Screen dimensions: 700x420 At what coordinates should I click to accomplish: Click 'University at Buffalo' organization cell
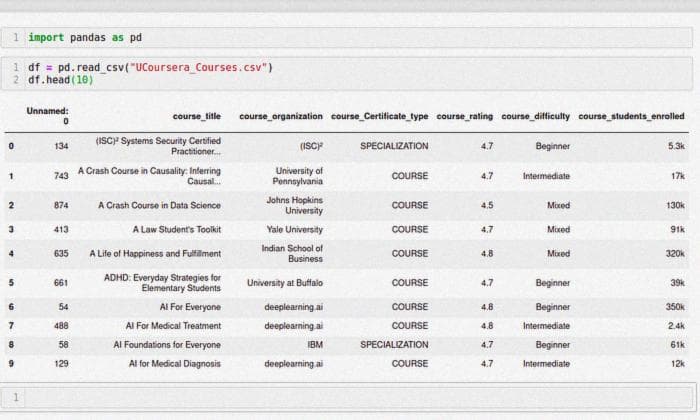pos(285,283)
